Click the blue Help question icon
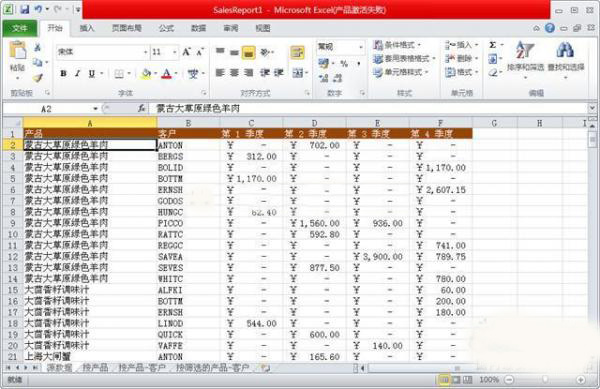The width and height of the screenshot is (600, 389). [550, 28]
